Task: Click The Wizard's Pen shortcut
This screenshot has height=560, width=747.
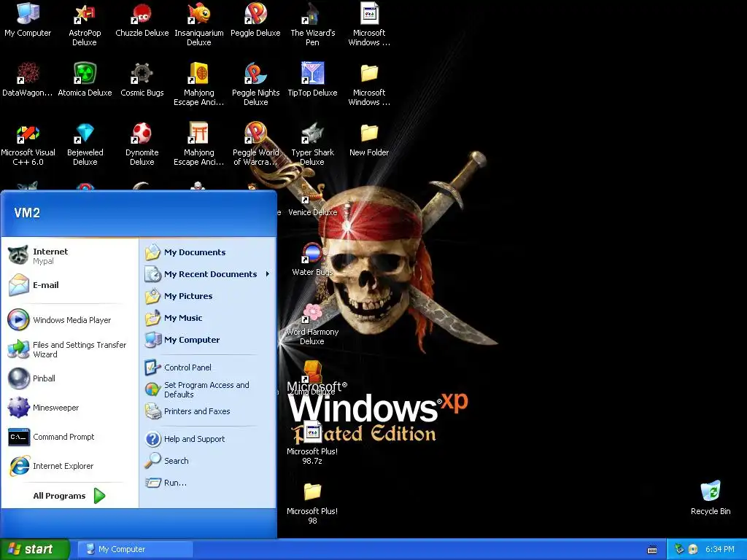Action: pyautogui.click(x=312, y=14)
